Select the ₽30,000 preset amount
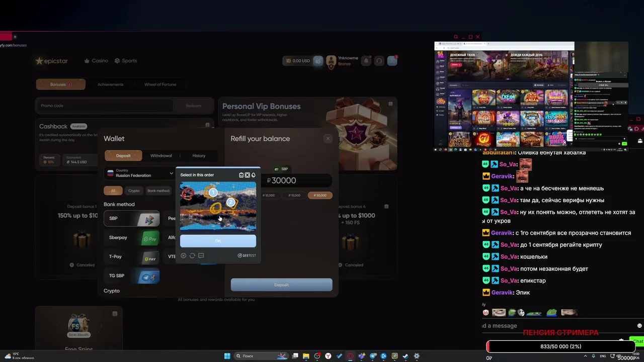The image size is (644, 362). pyautogui.click(x=320, y=195)
